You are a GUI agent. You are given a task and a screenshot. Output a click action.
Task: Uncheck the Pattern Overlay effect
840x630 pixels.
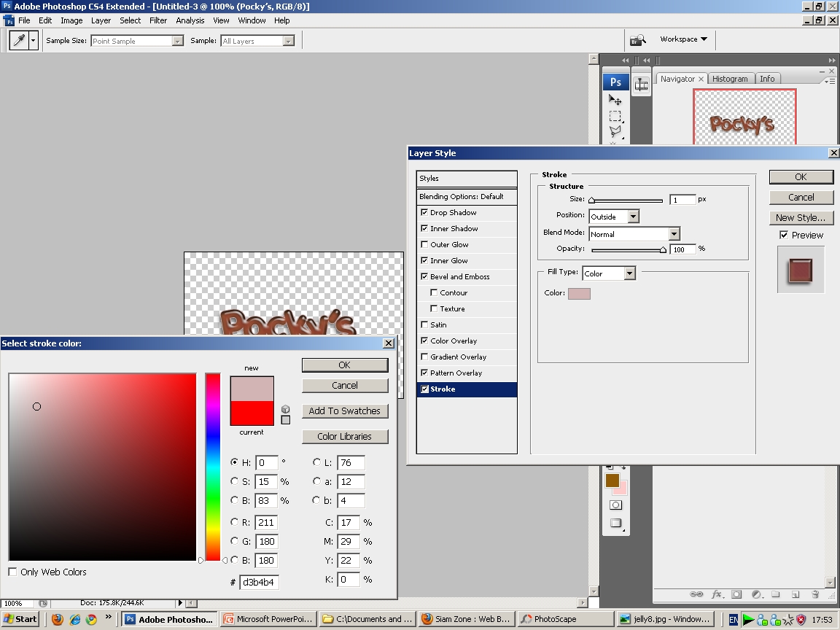tap(424, 373)
